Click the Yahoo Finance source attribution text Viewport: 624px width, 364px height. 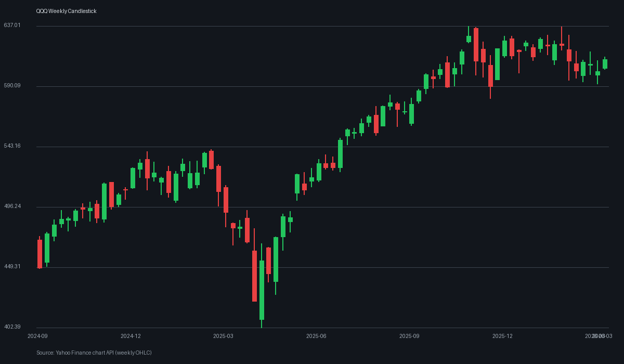point(94,353)
